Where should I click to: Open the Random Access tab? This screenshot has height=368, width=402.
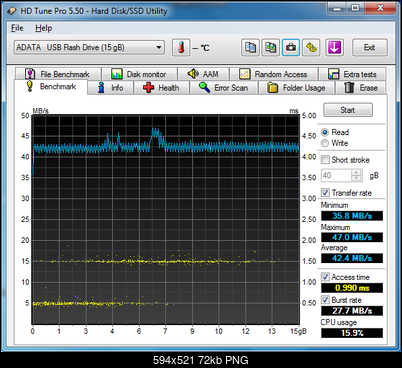[x=274, y=74]
